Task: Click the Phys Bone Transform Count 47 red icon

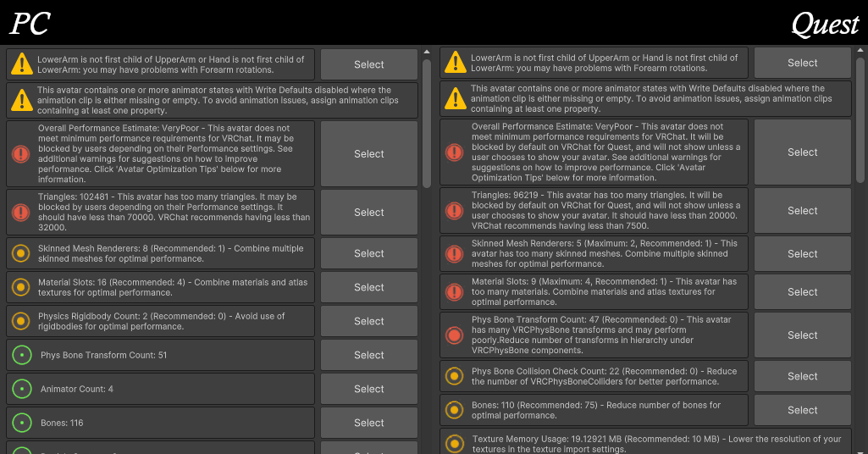Action: [455, 335]
